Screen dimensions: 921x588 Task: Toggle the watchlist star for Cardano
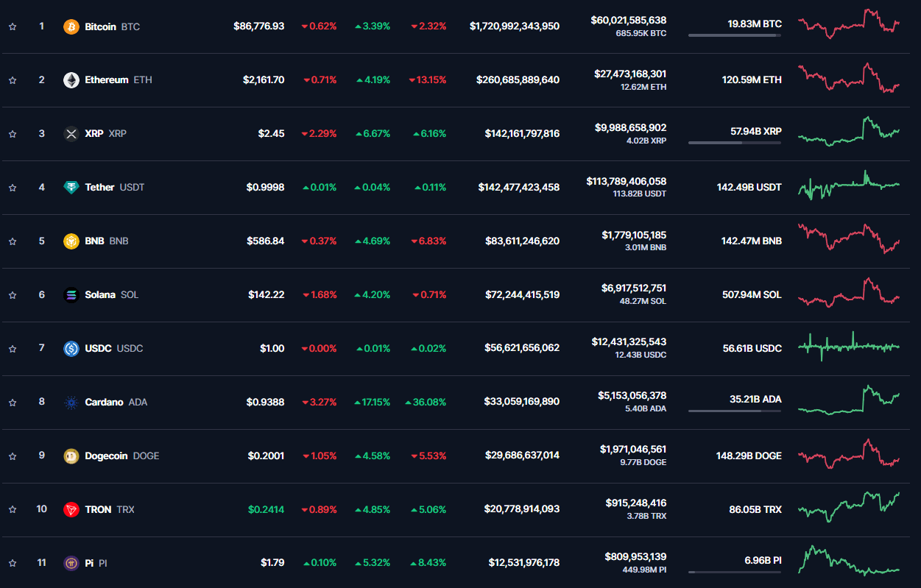[13, 403]
